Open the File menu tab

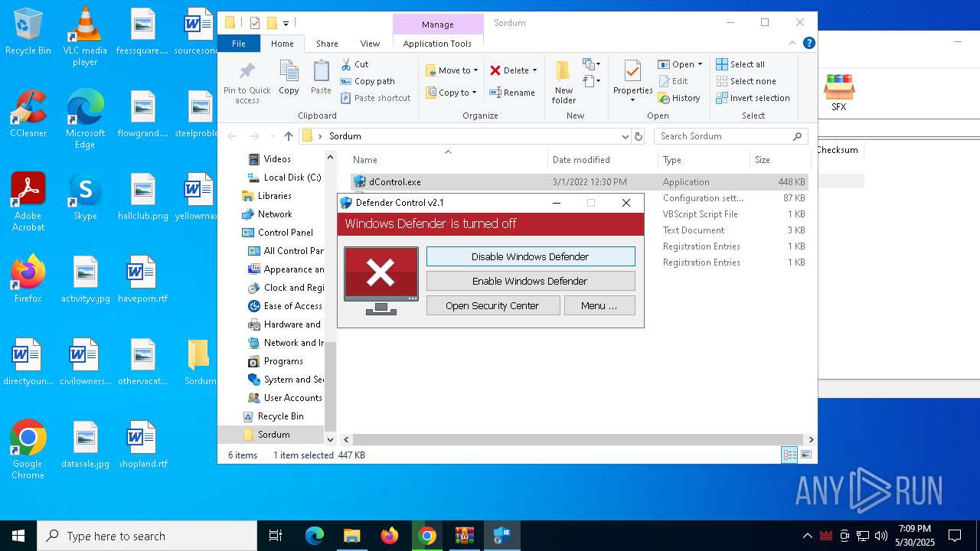click(x=239, y=44)
